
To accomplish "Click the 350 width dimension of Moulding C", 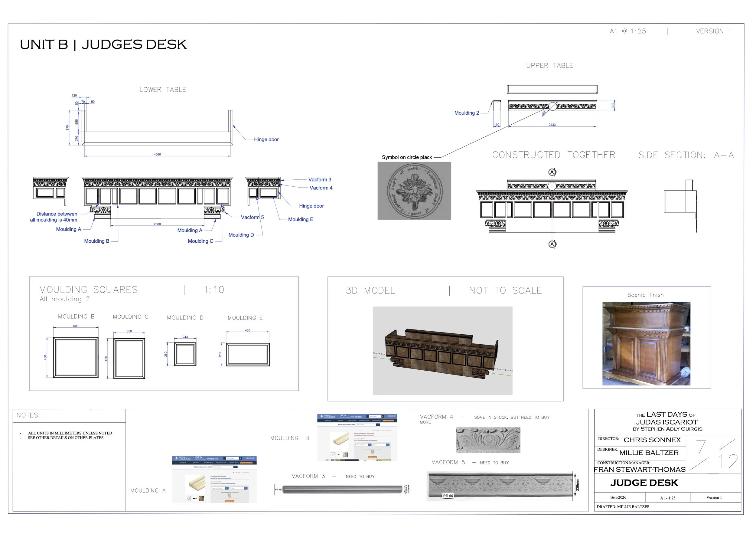I will [x=129, y=331].
